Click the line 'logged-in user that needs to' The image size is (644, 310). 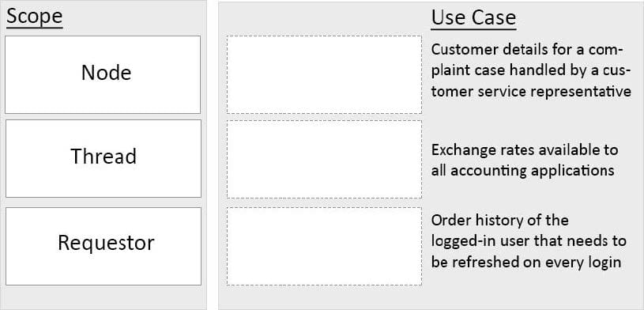529,241
